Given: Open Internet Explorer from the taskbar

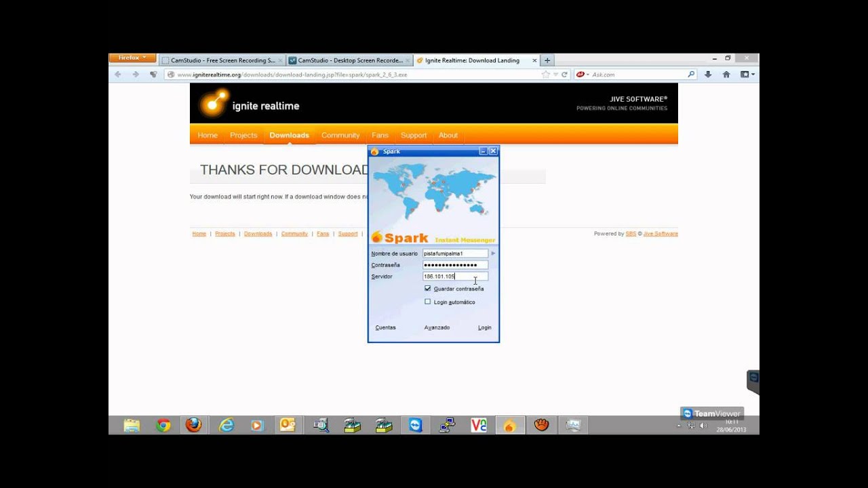Looking at the screenshot, I should (x=226, y=425).
